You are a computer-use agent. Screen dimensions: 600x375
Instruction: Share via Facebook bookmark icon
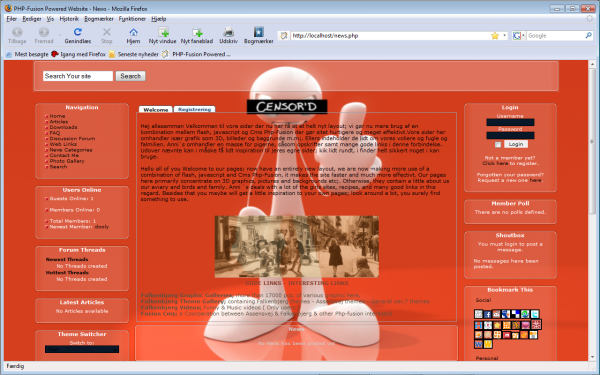pyautogui.click(x=488, y=315)
